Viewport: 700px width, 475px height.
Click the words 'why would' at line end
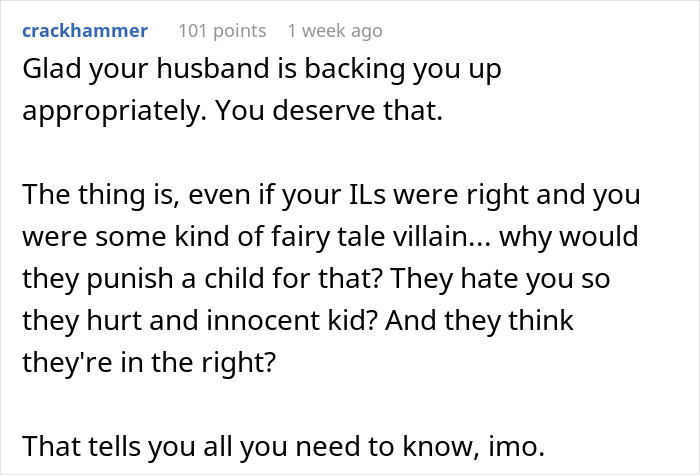[569, 237]
